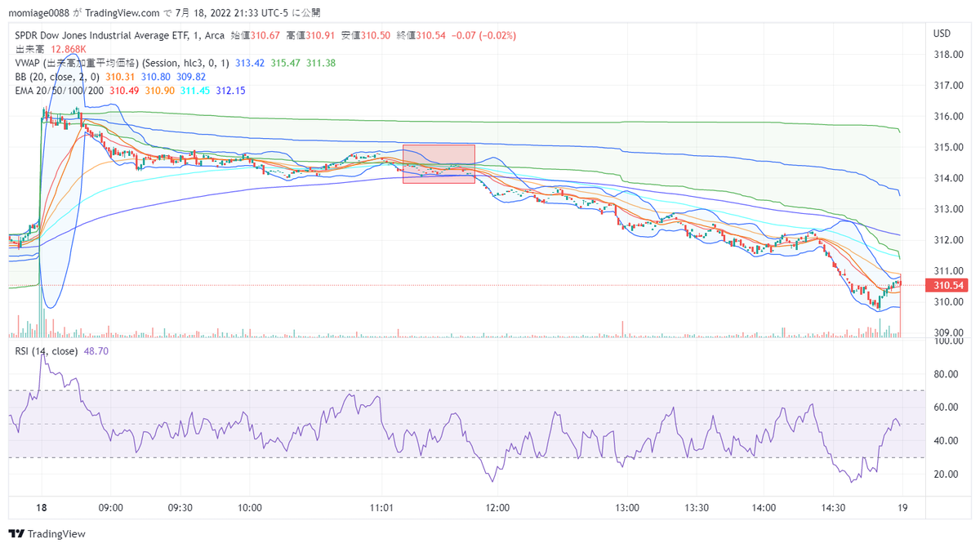
Task: Click the red 310.54 current price tag
Action: tap(947, 285)
